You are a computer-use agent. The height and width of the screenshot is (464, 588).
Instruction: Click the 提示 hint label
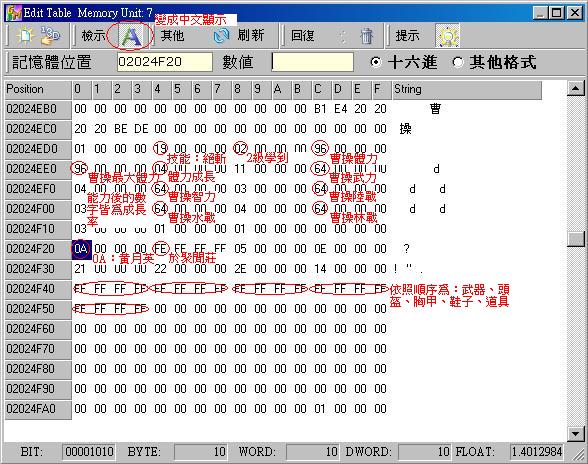click(x=407, y=36)
